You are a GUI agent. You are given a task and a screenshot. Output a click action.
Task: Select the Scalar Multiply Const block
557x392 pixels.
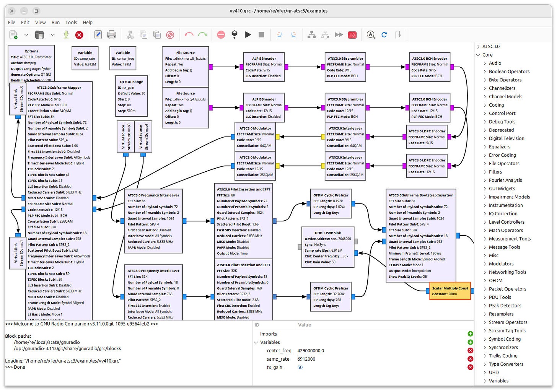pos(450,291)
